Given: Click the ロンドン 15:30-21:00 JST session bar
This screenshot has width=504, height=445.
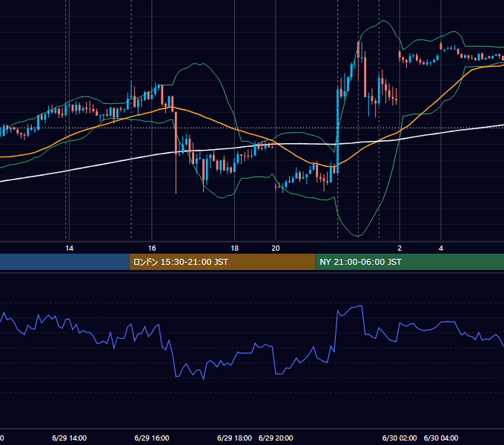Looking at the screenshot, I should tap(222, 262).
